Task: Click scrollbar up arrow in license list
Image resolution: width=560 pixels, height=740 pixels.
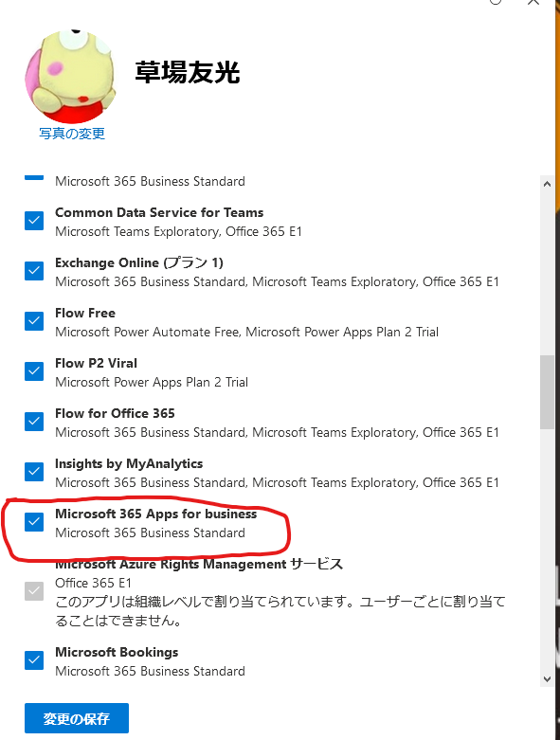Action: pos(548,184)
